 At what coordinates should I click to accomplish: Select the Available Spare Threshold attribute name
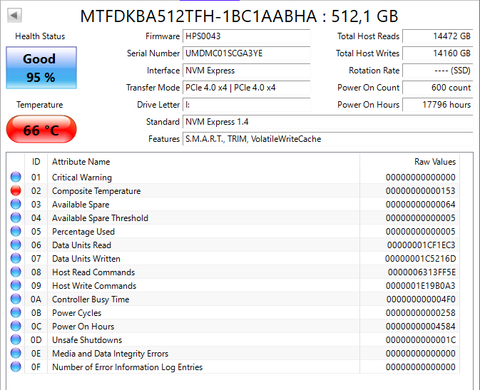pos(100,218)
